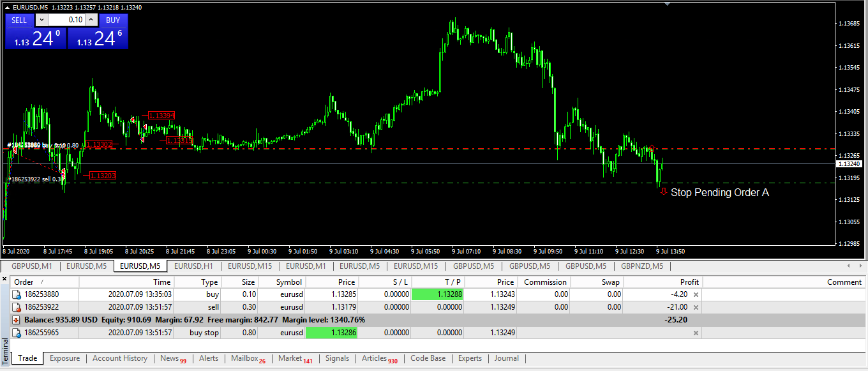The width and height of the screenshot is (868, 371).
Task: Sort by the Swap column header
Action: [597, 282]
